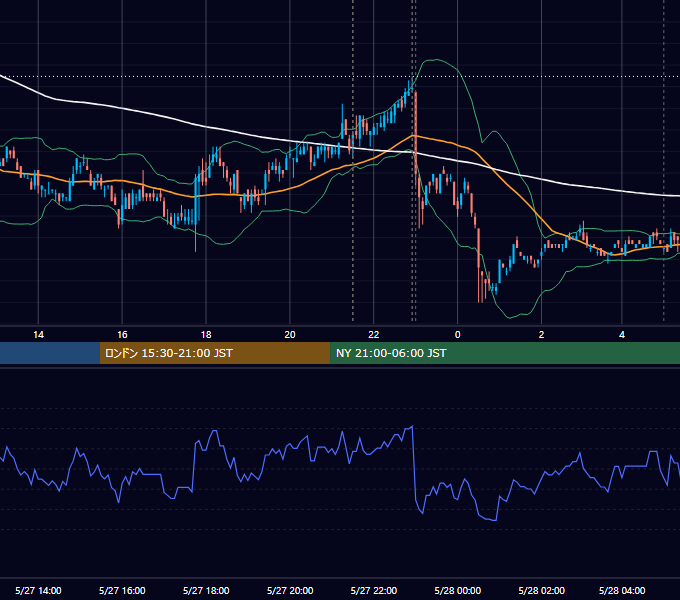
Task: Click the 5/28 00:00 date label
Action: pyautogui.click(x=458, y=590)
